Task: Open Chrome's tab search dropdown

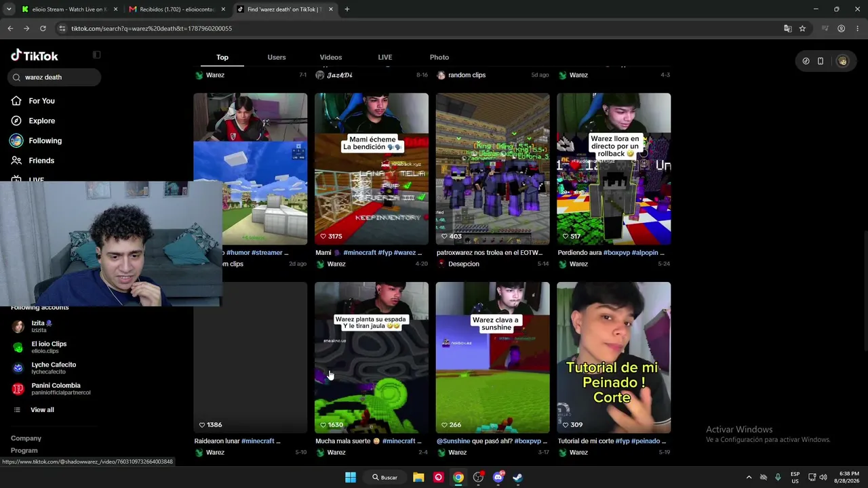Action: (x=9, y=9)
